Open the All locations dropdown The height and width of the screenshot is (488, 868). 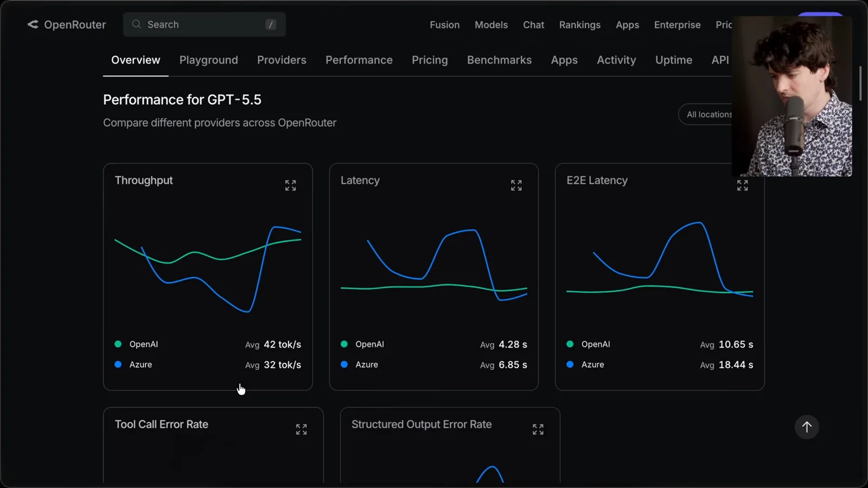[x=705, y=114]
